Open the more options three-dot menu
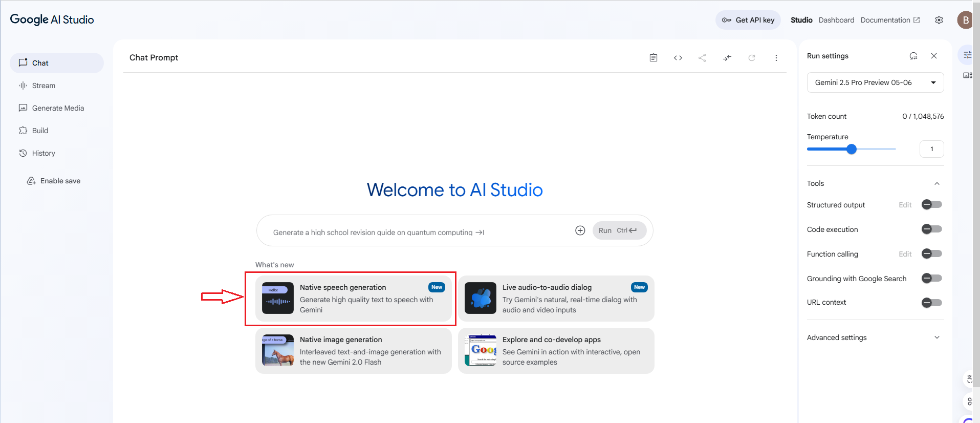Screen dimensions: 980x423 [x=776, y=58]
